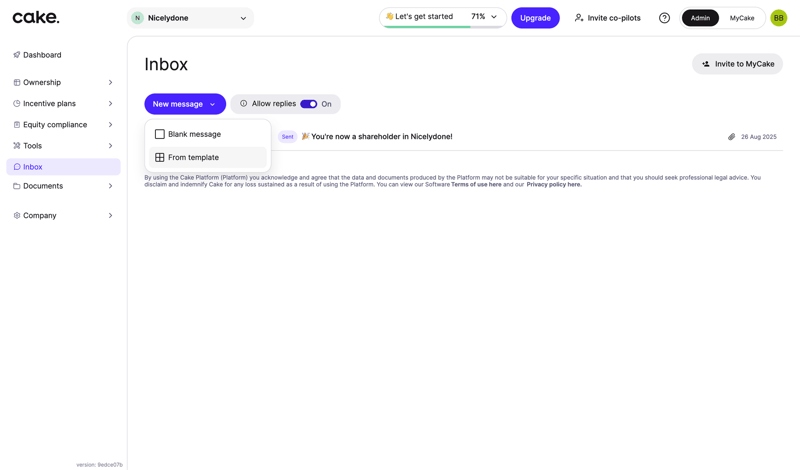
Task: Click the info icon beside Allow replies
Action: [243, 104]
